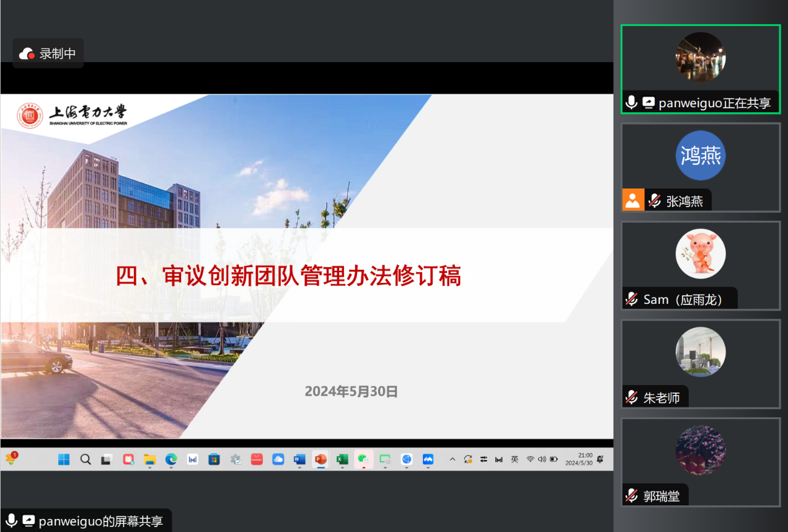The image size is (788, 532).
Task: Switch the 英 input method indicator
Action: pos(515,459)
